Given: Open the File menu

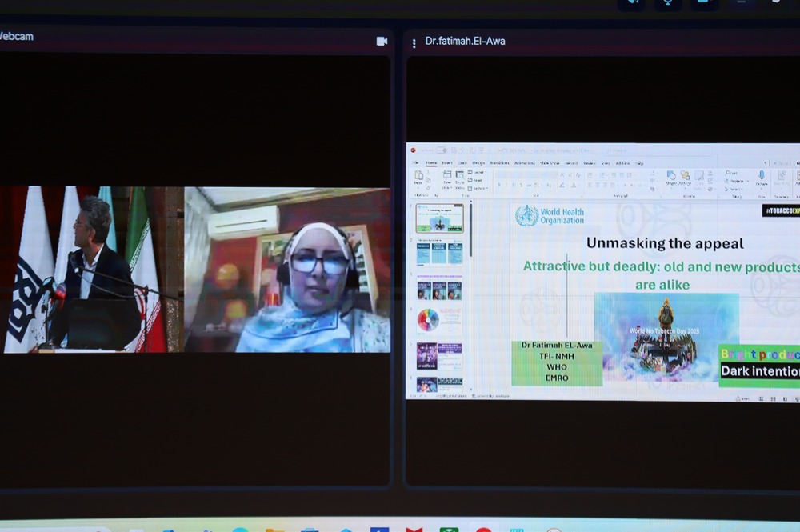Looking at the screenshot, I should click(x=415, y=162).
